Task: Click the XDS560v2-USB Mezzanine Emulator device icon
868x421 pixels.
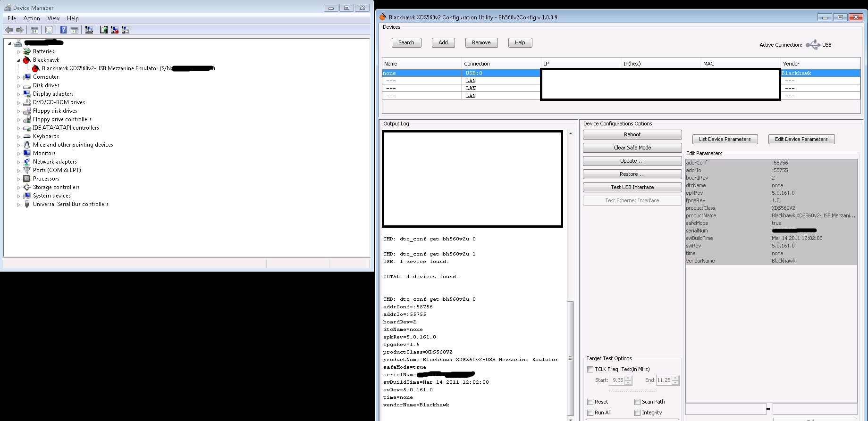Action: click(35, 68)
